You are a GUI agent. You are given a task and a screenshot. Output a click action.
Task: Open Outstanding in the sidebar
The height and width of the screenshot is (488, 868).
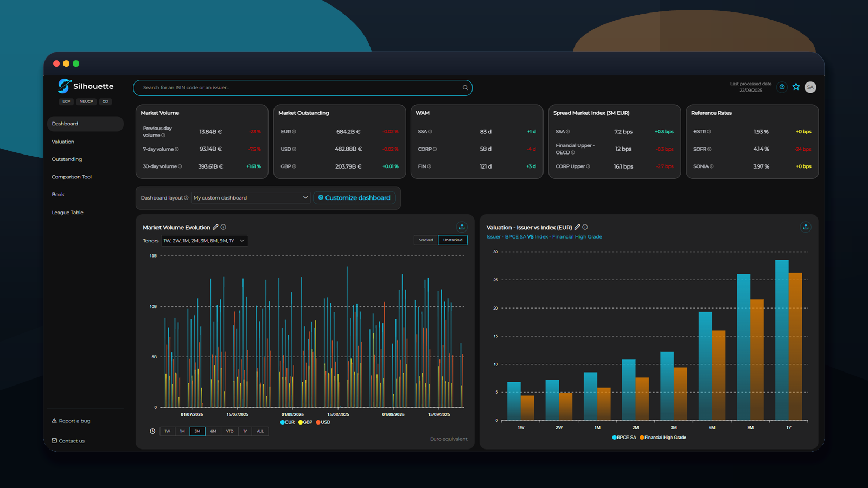(x=67, y=159)
